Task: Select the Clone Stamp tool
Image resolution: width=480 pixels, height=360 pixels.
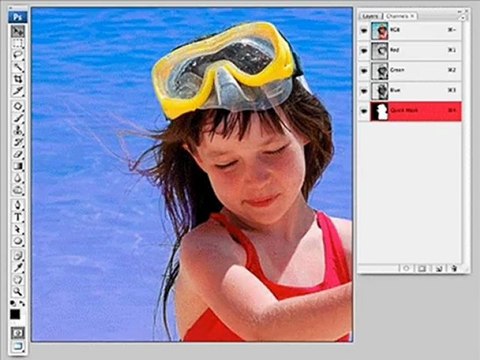Action: tap(18, 130)
